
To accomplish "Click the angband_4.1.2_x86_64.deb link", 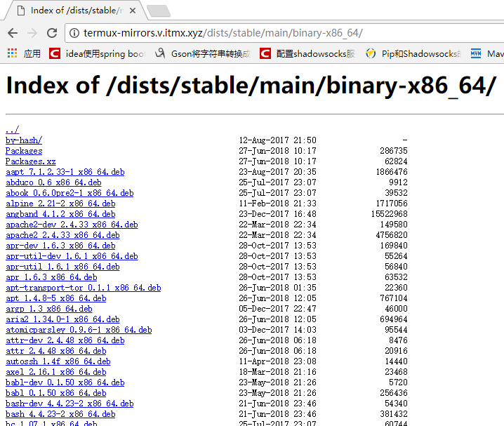I will click(x=60, y=214).
